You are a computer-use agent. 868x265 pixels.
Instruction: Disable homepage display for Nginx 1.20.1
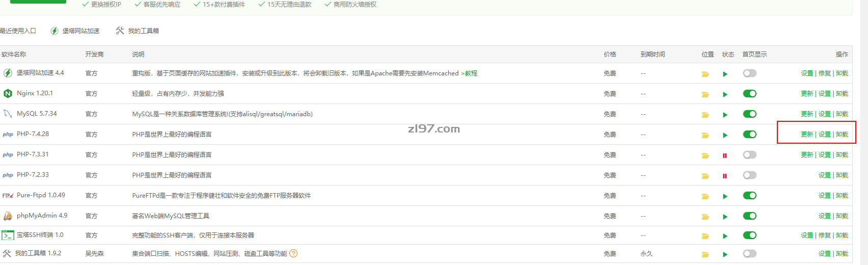tap(749, 93)
